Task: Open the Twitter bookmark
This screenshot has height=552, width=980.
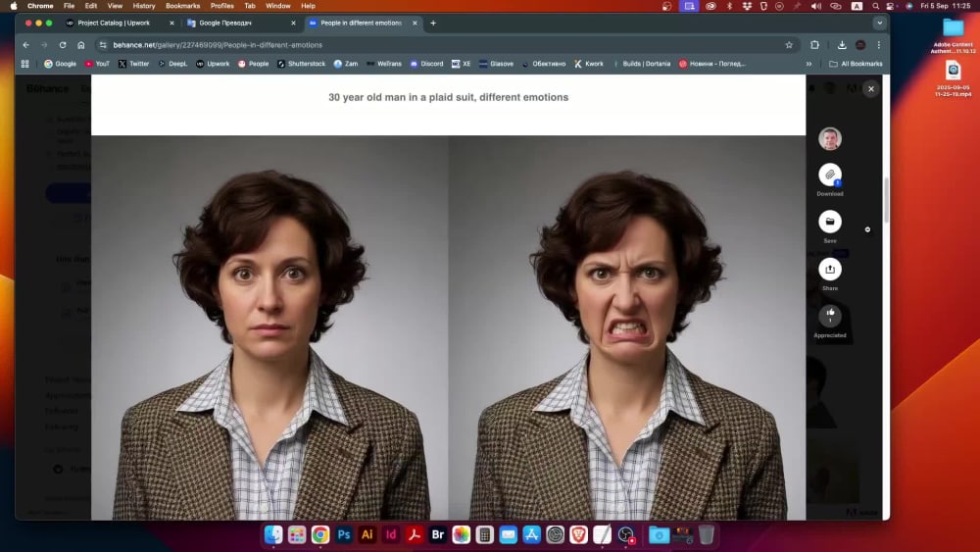Action: click(x=133, y=64)
